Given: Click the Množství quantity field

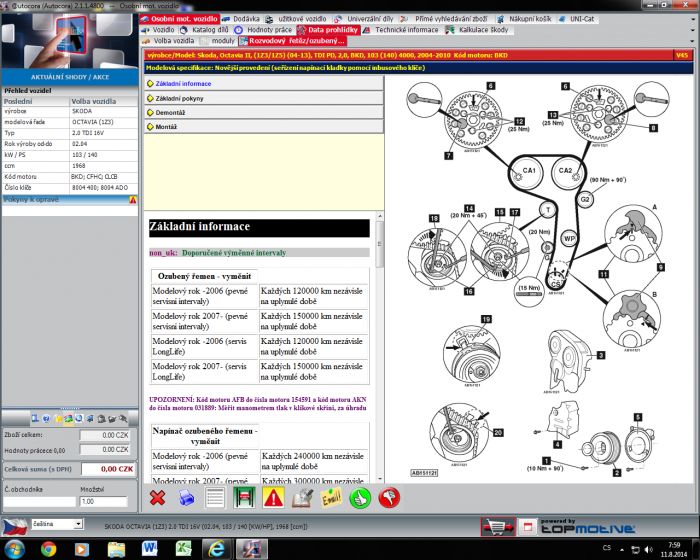Looking at the screenshot, I should pos(104,501).
